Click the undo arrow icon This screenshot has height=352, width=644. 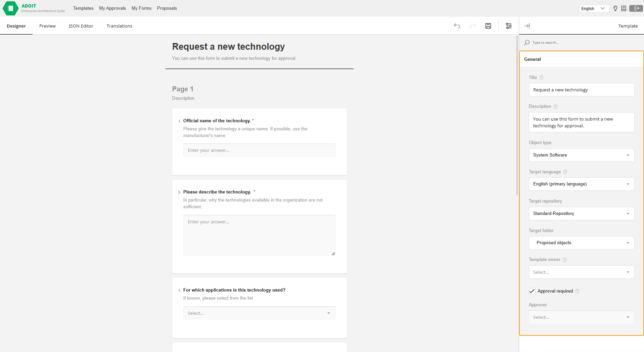pos(457,26)
